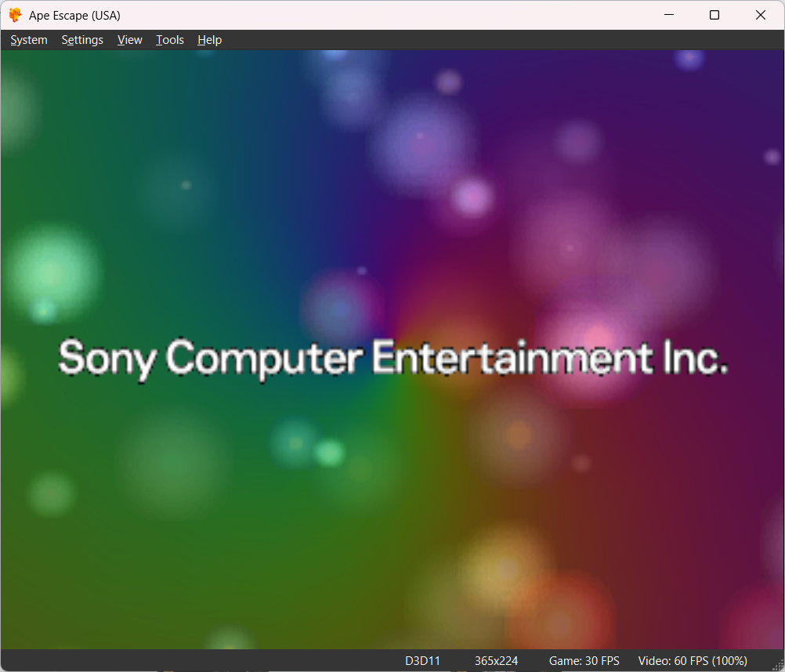Open the System menu
This screenshot has height=672, width=785.
pos(29,40)
